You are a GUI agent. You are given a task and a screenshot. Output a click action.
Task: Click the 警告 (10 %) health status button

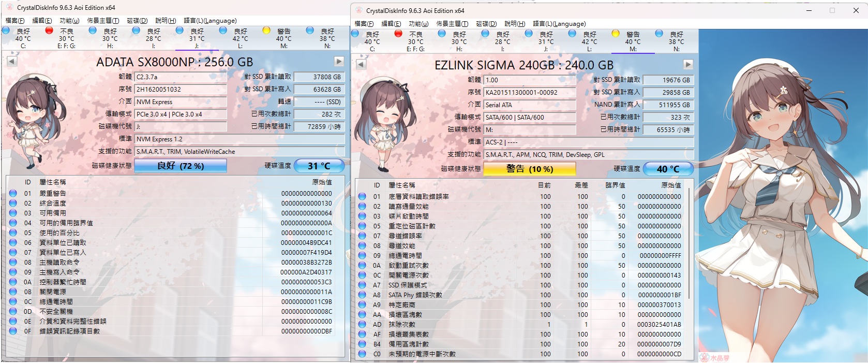[x=529, y=169]
